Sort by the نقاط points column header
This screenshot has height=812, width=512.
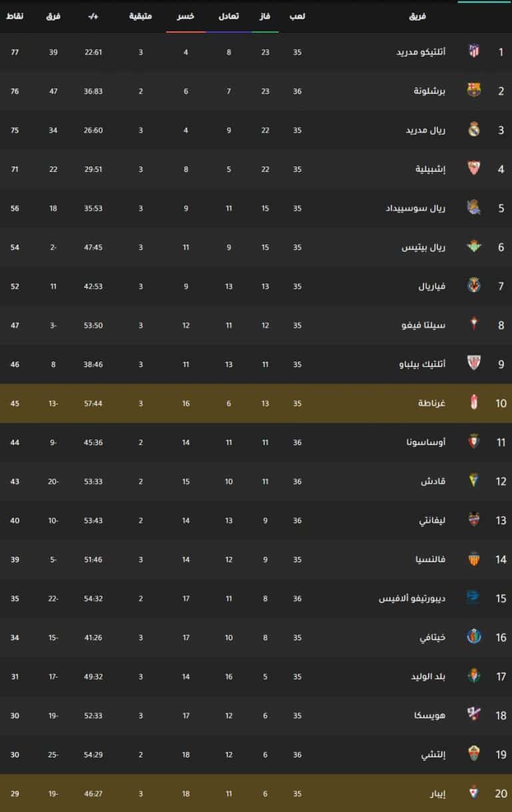pyautogui.click(x=15, y=15)
